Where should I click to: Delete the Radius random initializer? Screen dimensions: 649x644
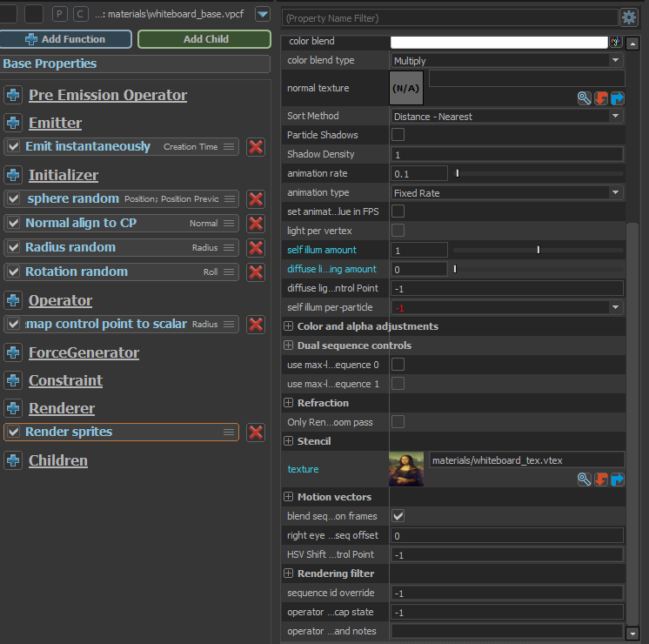256,248
